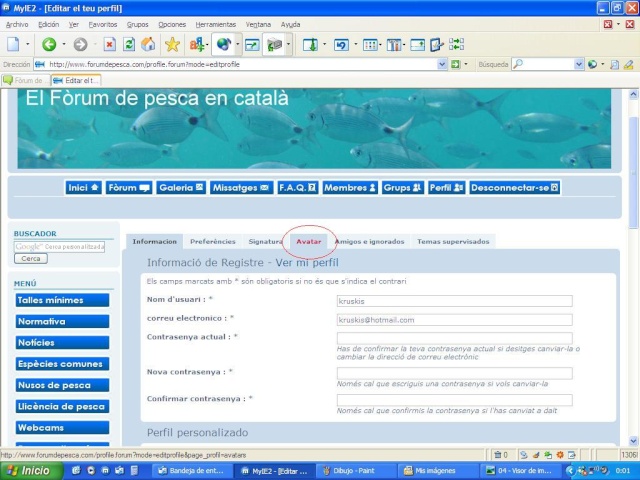640x480 pixels.
Task: Click the page with green down-arrow icon
Action: coord(310,44)
